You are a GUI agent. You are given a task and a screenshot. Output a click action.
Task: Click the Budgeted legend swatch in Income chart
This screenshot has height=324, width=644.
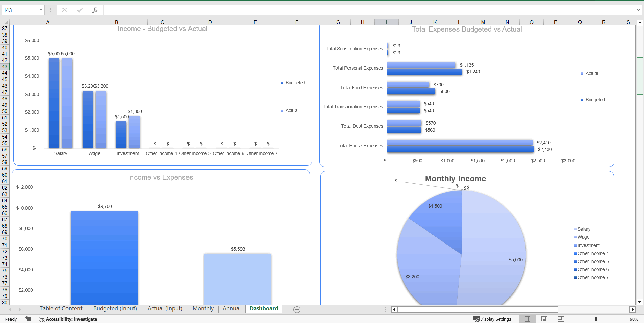(x=282, y=83)
